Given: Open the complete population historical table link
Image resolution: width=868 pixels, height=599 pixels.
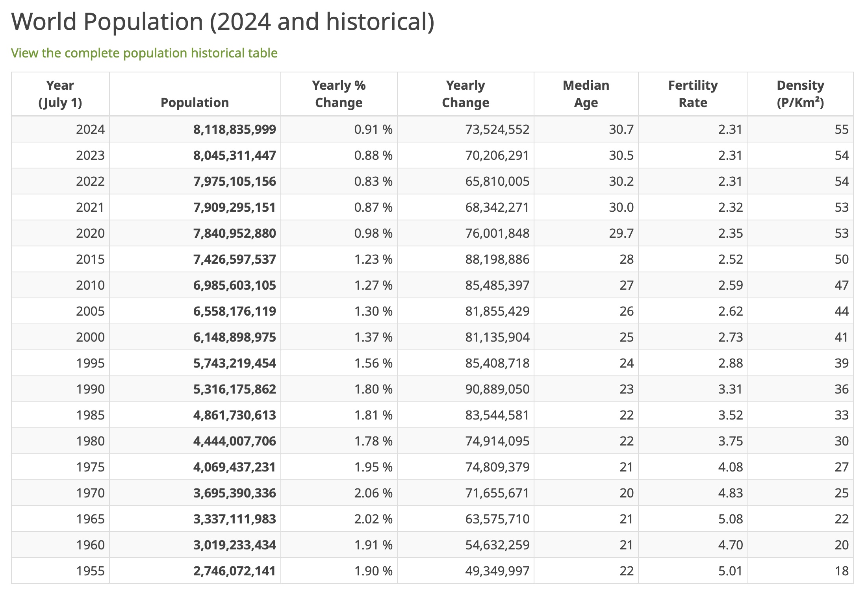Looking at the screenshot, I should [144, 53].
